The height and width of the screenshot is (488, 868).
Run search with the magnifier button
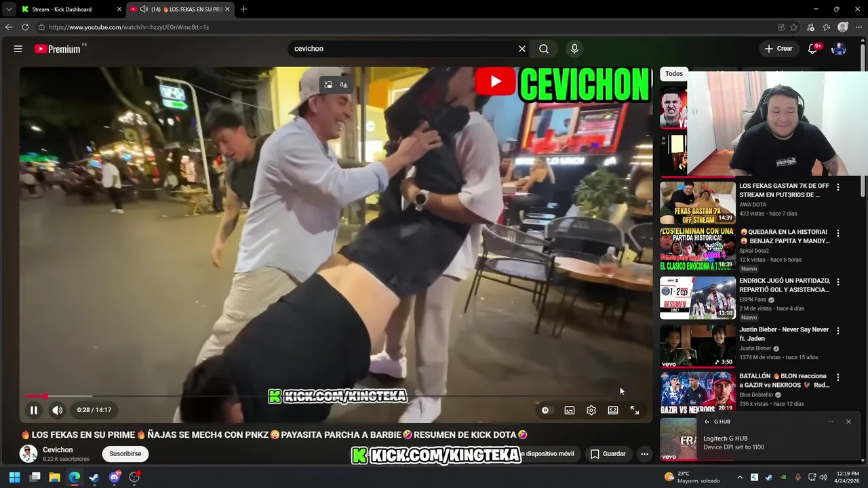pyautogui.click(x=544, y=49)
